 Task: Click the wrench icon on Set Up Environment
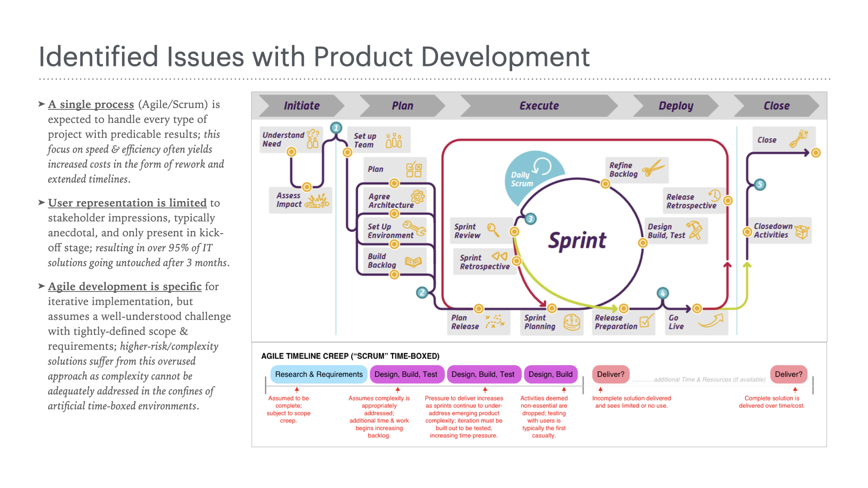(x=414, y=228)
